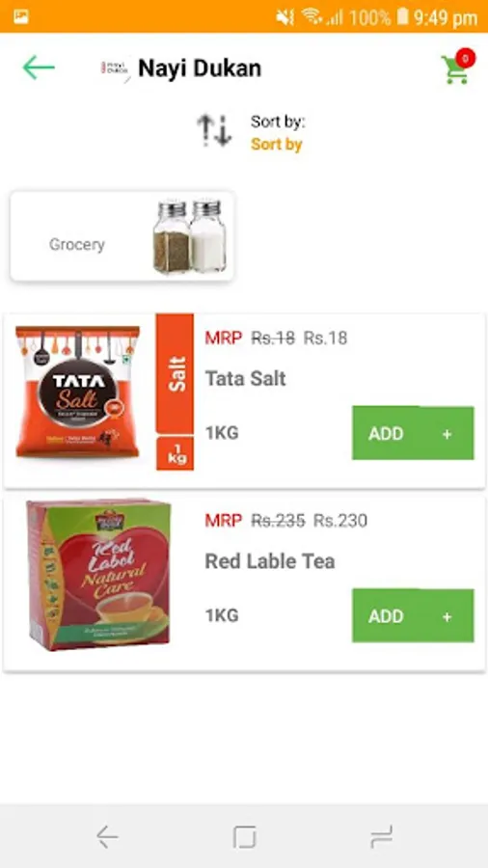Open the shopping cart icon
This screenshot has width=488, height=868.
tap(455, 70)
